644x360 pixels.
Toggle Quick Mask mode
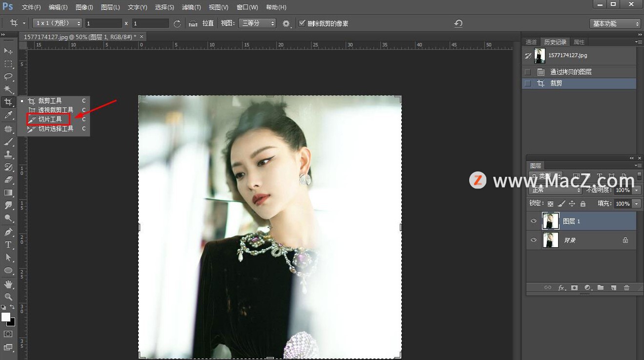point(8,334)
